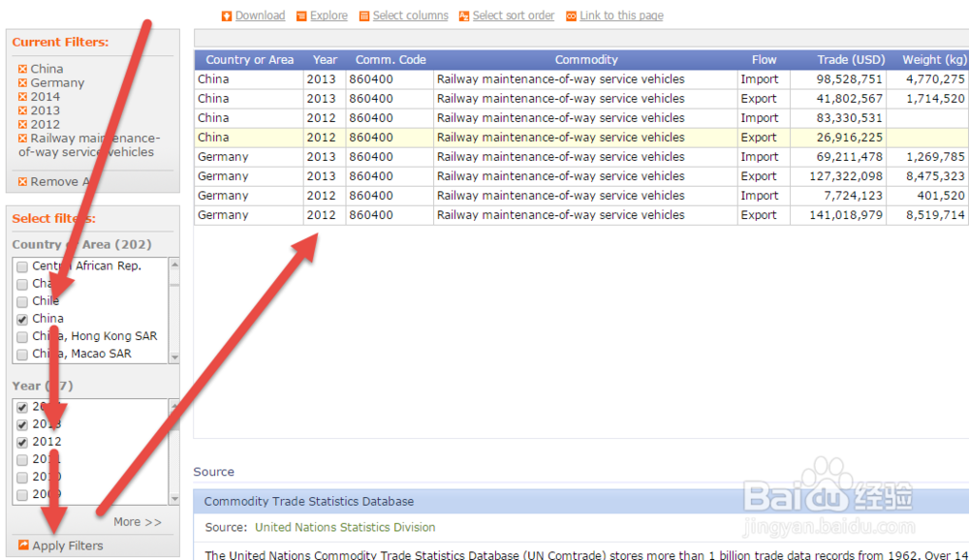Check the year checkbox directly below 2012

click(x=22, y=460)
